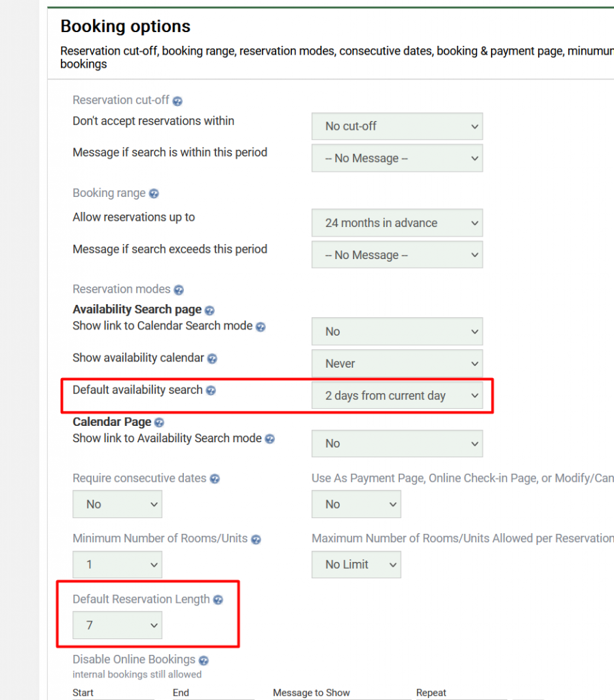
Task: Open Default availability search dropdown
Action: pos(397,396)
